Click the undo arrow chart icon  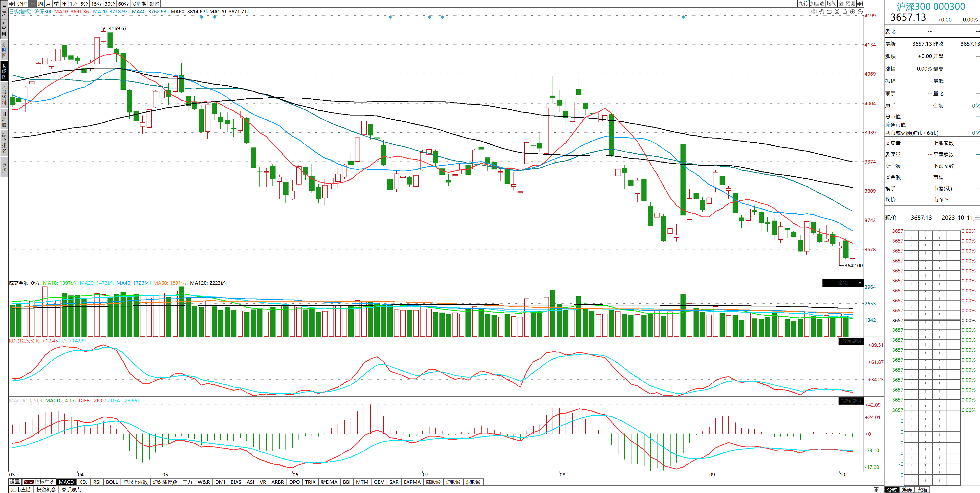click(x=829, y=12)
